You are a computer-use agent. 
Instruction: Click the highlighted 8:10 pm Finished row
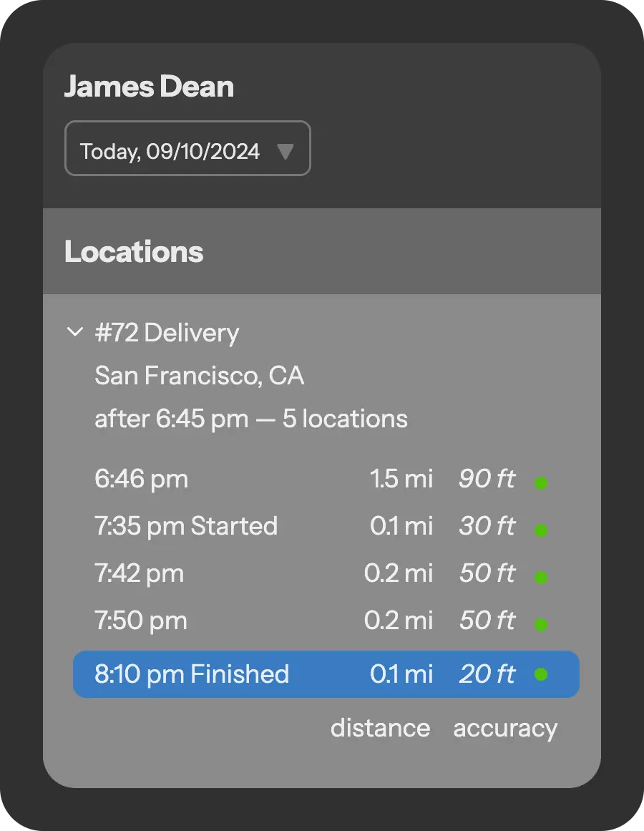(326, 674)
